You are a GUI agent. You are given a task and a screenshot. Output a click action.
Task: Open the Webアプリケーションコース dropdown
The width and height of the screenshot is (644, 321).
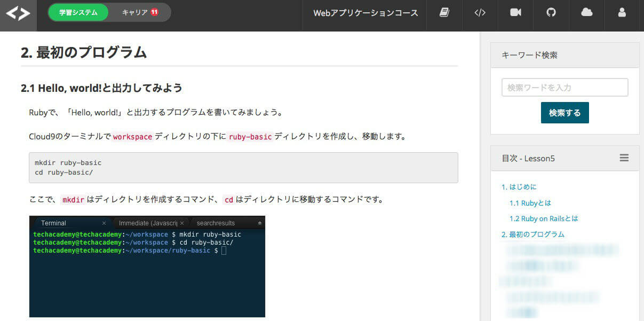click(364, 13)
